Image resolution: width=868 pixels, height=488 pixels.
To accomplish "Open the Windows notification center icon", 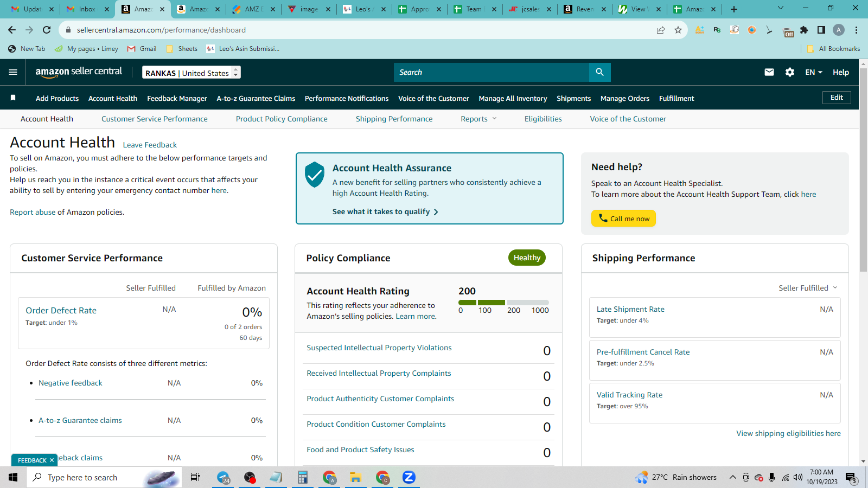I will coord(851,477).
